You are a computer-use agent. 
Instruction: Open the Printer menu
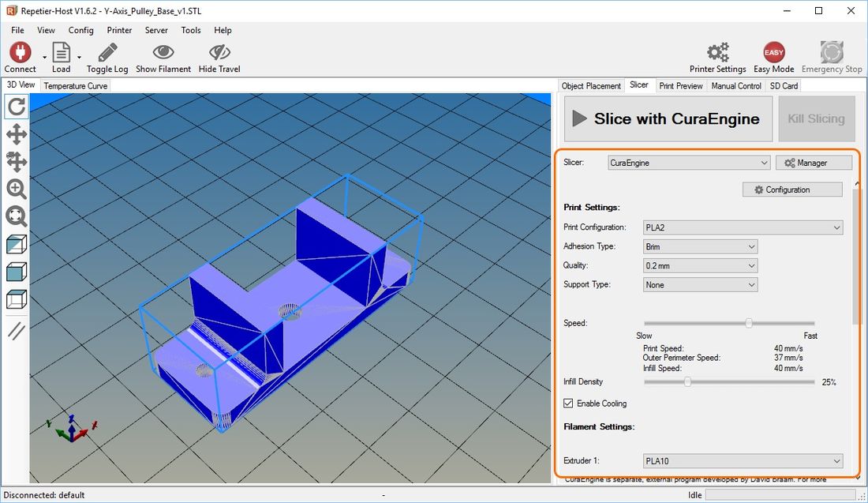[120, 30]
